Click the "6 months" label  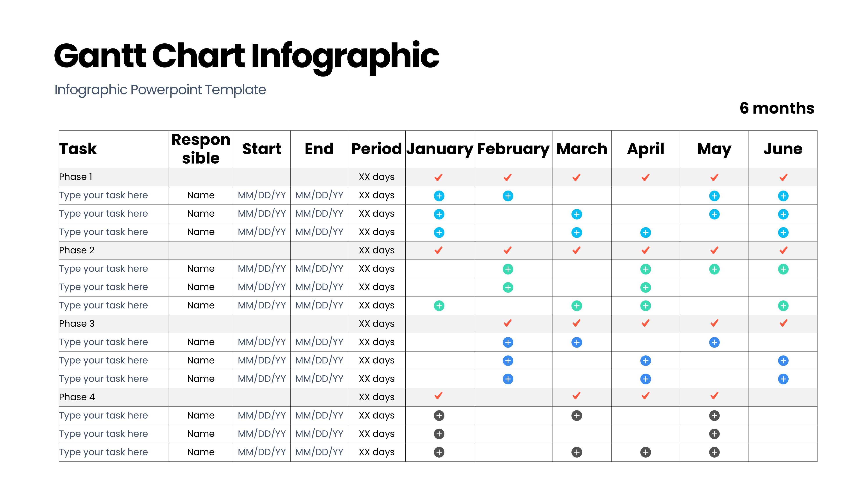click(x=777, y=109)
